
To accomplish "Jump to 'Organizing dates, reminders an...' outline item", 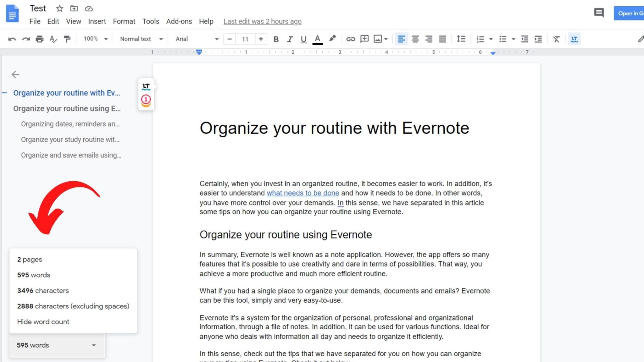I will click(70, 124).
